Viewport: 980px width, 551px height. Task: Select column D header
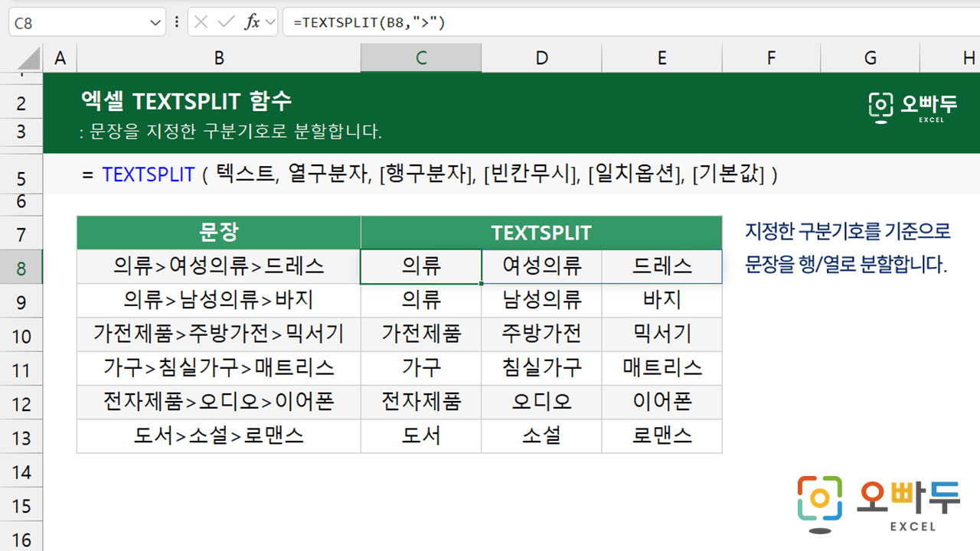(542, 58)
